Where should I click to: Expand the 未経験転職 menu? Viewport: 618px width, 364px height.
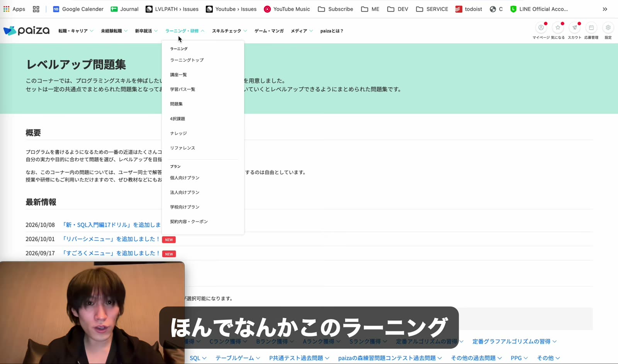click(x=114, y=31)
